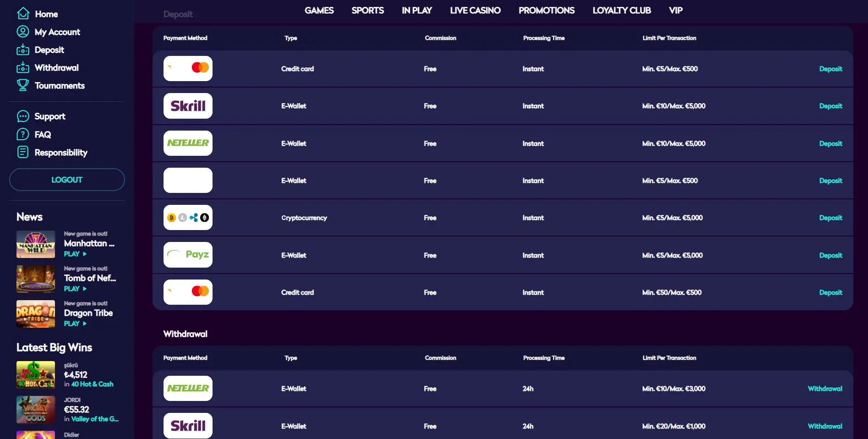This screenshot has width=868, height=439.
Task: Click PLAY link under Tomb of Nef...
Action: tap(75, 289)
